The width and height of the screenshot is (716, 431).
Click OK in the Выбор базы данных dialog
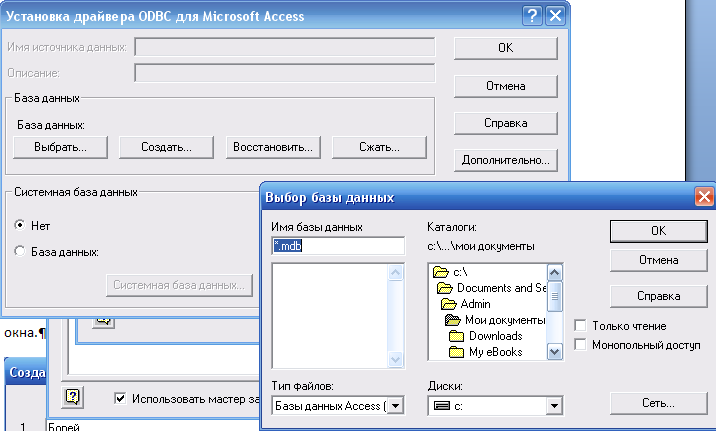[x=658, y=231]
